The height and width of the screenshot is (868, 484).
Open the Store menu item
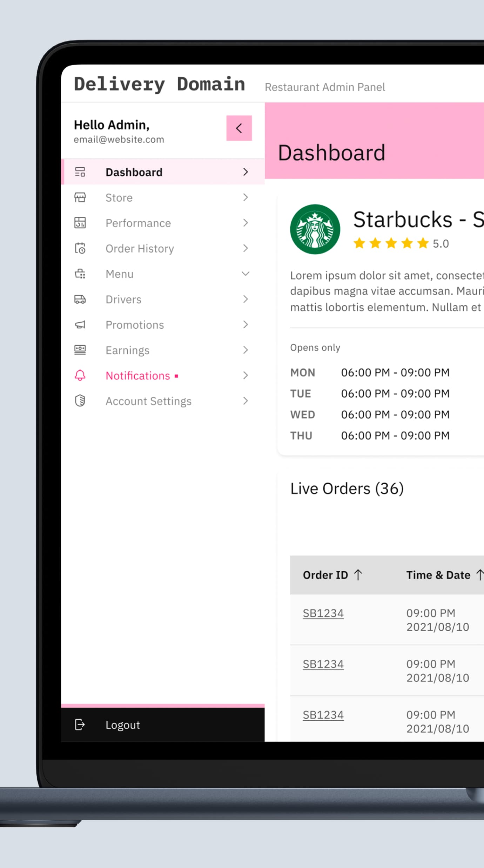point(163,197)
